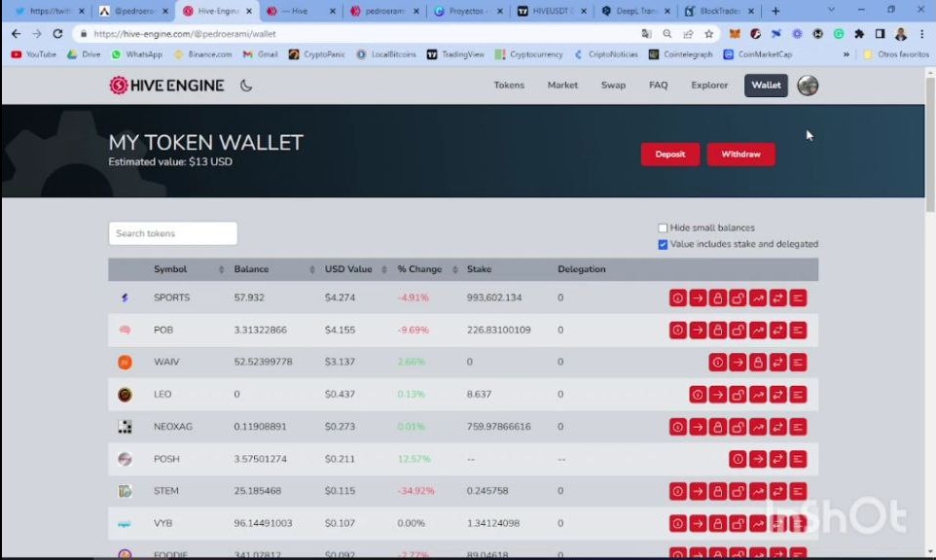936x560 pixels.
Task: Unstake SPORTS using the open lock icon
Action: click(738, 297)
